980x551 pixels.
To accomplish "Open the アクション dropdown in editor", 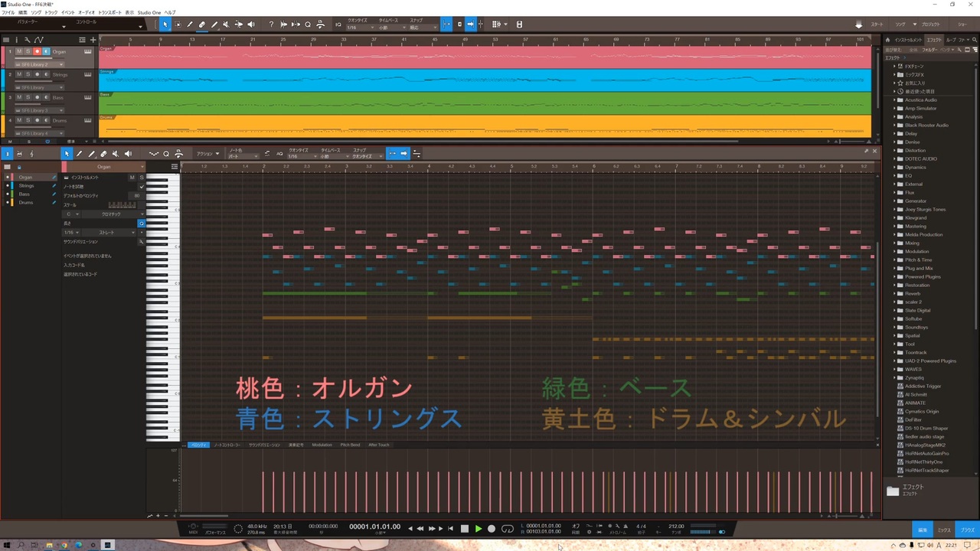I will [207, 154].
